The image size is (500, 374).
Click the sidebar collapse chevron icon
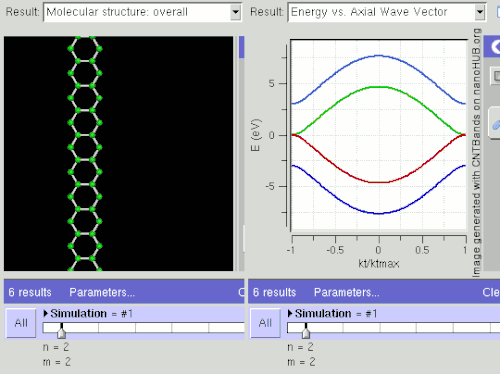click(495, 47)
